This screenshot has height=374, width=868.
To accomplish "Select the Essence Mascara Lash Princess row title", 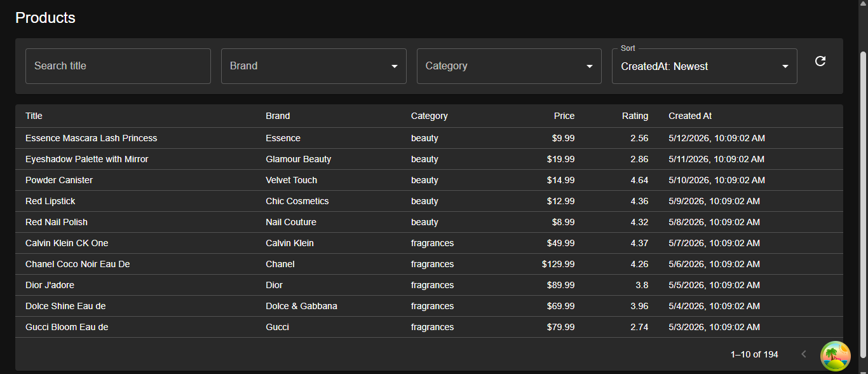I will point(91,138).
